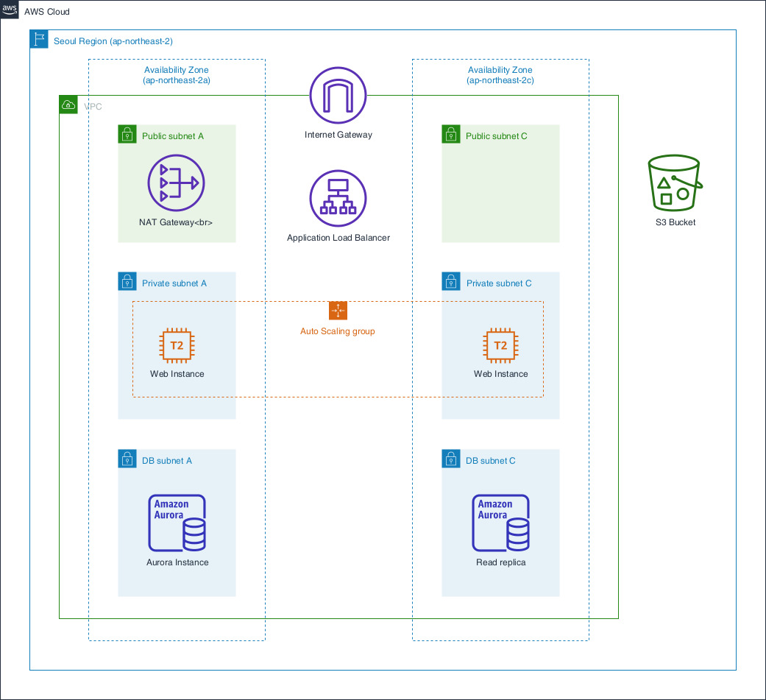Click the Availability Zone ap-northeast-2c label

click(x=500, y=75)
